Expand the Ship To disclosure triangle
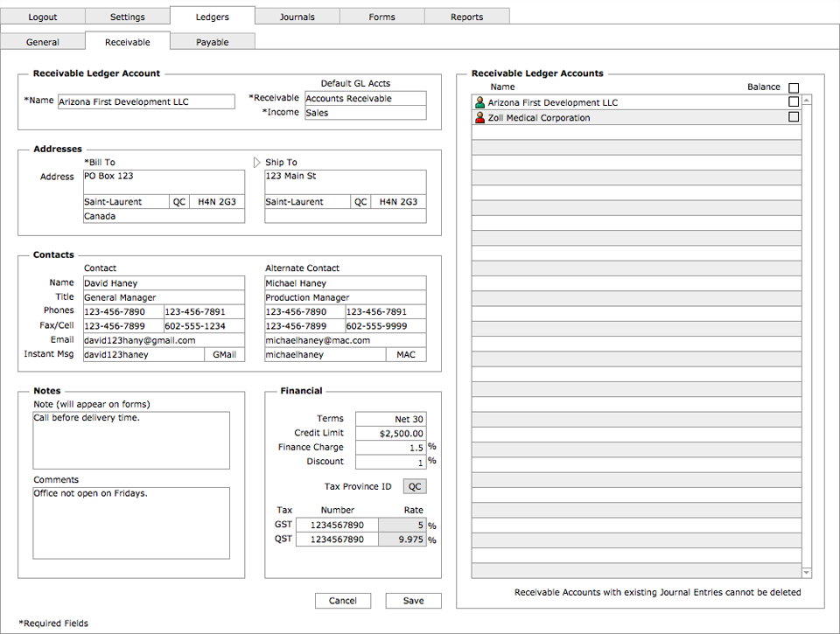Screen dimensions: 840x634 (x=256, y=163)
